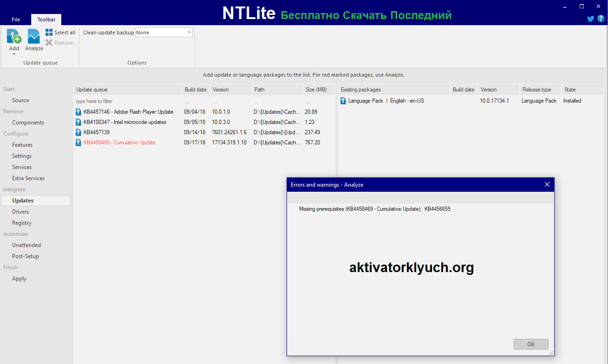Click version 17134.319.1.10 cell
This screenshot has height=364, width=608.
229,143
